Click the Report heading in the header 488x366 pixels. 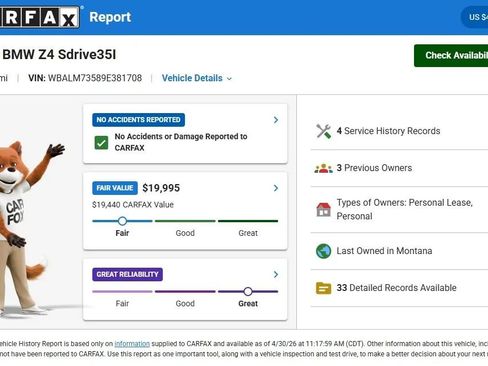(x=110, y=17)
